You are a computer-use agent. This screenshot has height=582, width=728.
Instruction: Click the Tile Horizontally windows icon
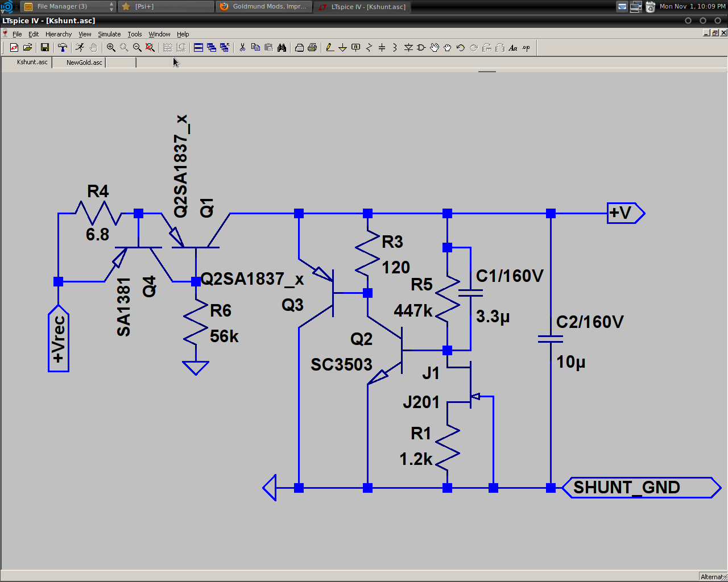coord(198,48)
